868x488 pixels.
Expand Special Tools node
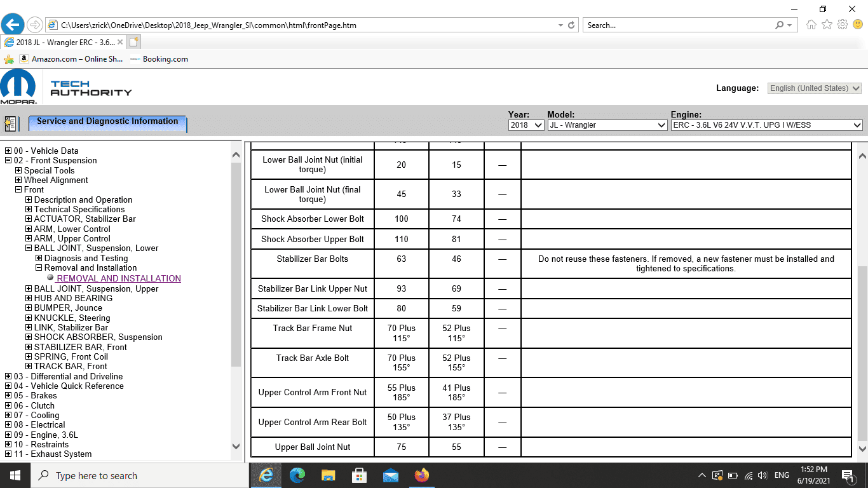point(18,170)
